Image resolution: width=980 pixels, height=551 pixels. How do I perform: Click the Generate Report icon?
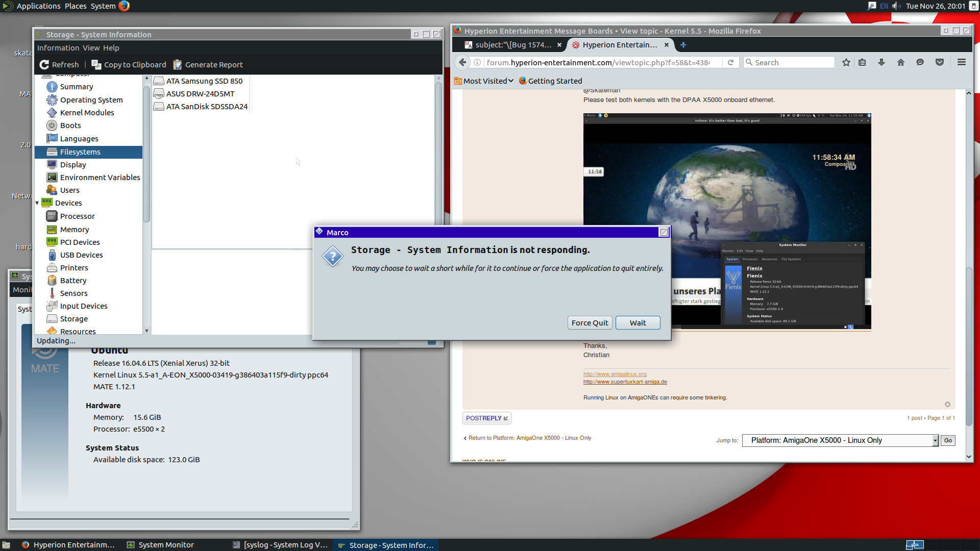(x=178, y=65)
